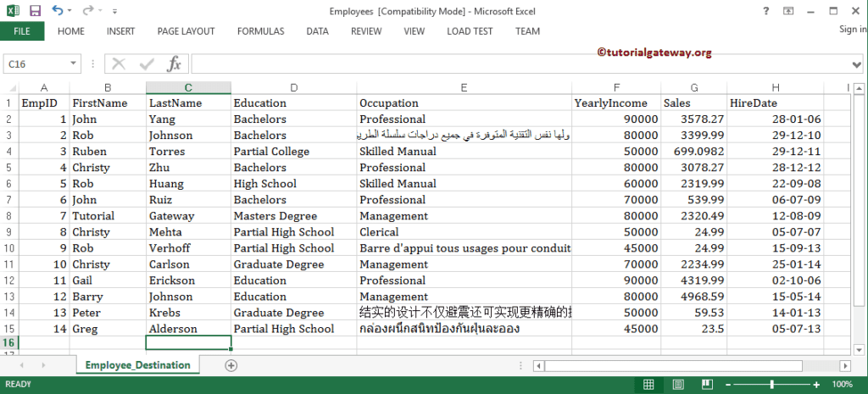Click the zoom slider handle
The width and height of the screenshot is (868, 394).
[x=771, y=385]
